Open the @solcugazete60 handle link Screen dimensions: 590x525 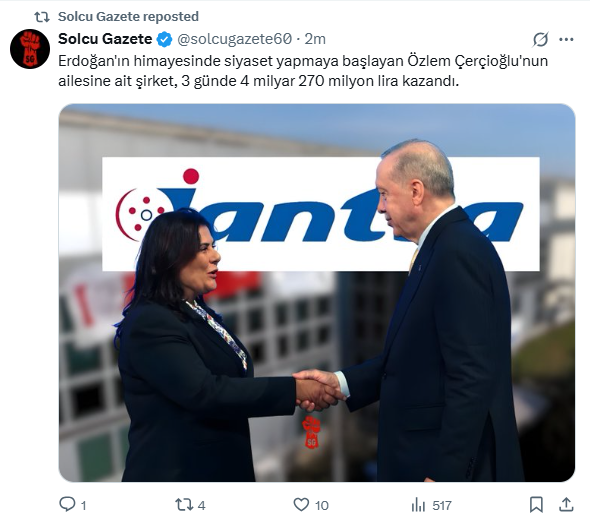coord(234,39)
